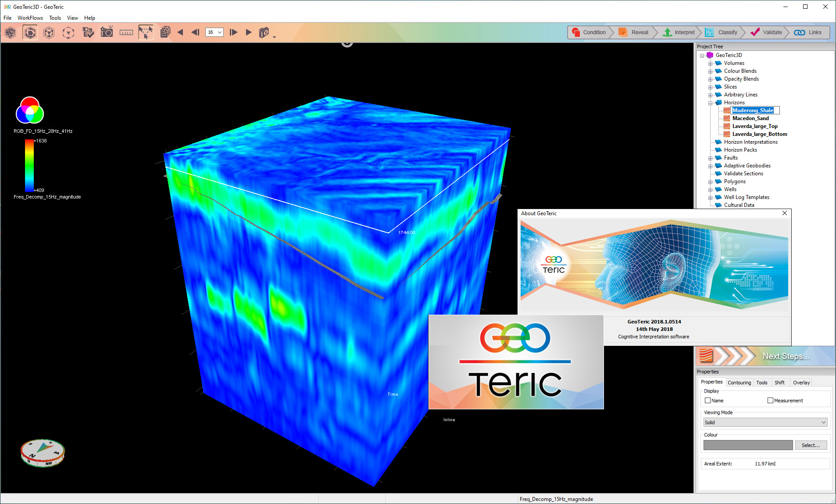Viewport: 836px width, 504px height.
Task: Take a snapshot with the camera icon
Action: click(107, 32)
